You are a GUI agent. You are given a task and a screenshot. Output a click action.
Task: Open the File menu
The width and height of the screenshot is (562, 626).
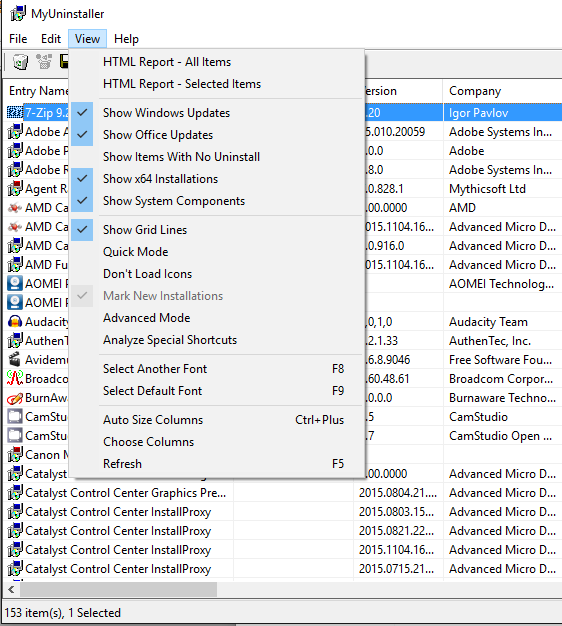18,39
